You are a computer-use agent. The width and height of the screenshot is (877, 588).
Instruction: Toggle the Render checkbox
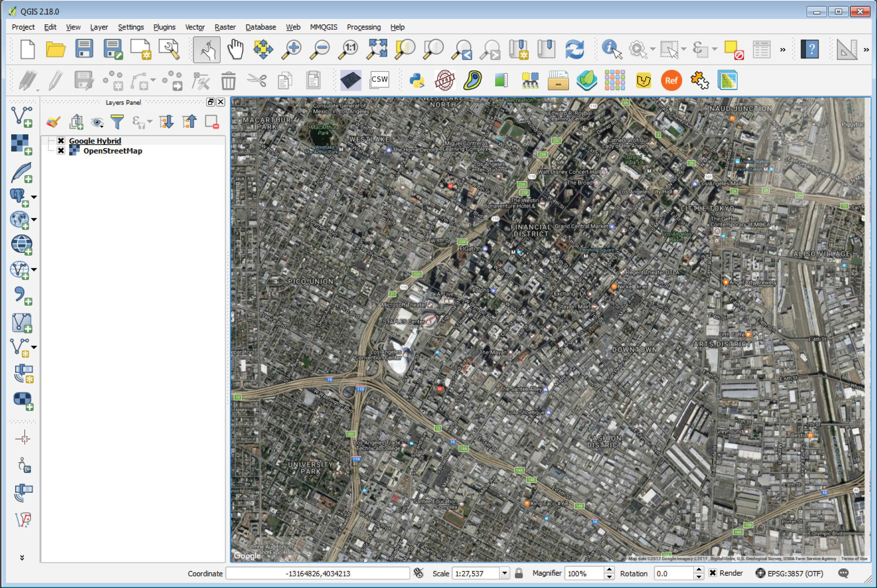[712, 573]
